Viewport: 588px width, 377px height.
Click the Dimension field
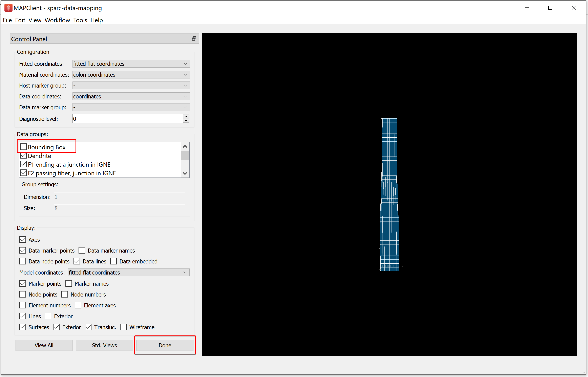[119, 197]
